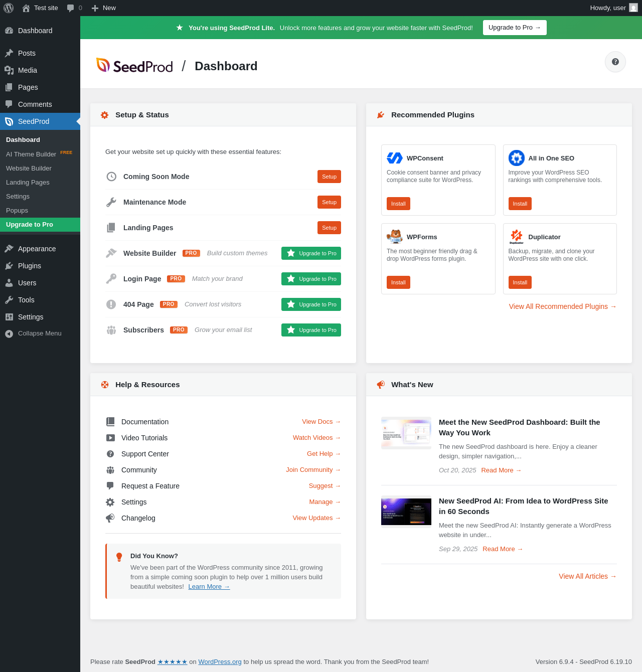Install the Duplicator plugin
The width and height of the screenshot is (642, 672).
(x=520, y=282)
